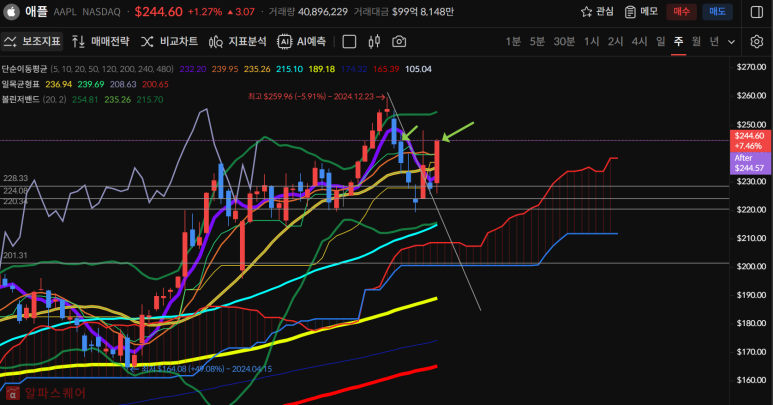
Task: Open the 메모 note button
Action: click(x=641, y=12)
